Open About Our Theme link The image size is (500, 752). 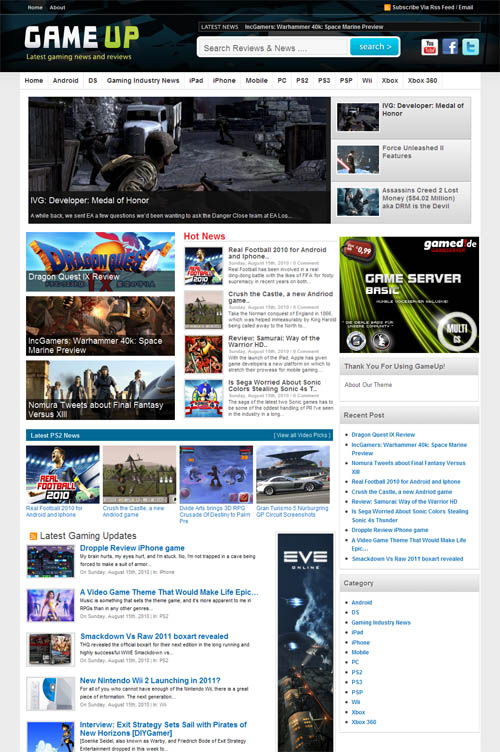[x=368, y=385]
